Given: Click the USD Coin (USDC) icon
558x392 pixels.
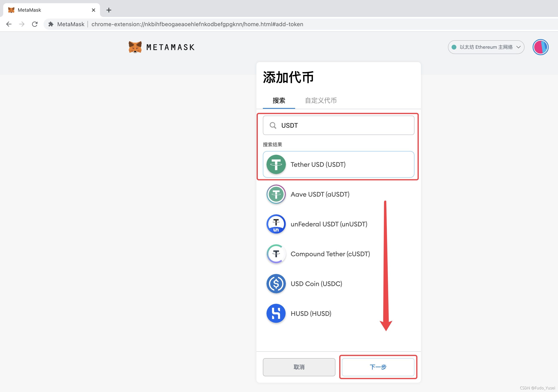Looking at the screenshot, I should click(x=276, y=283).
